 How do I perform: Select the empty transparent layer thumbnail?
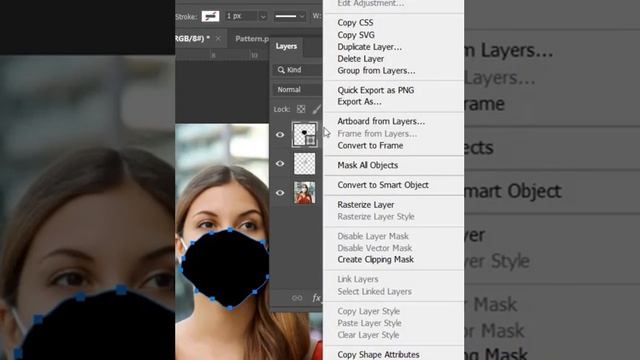coord(304,163)
